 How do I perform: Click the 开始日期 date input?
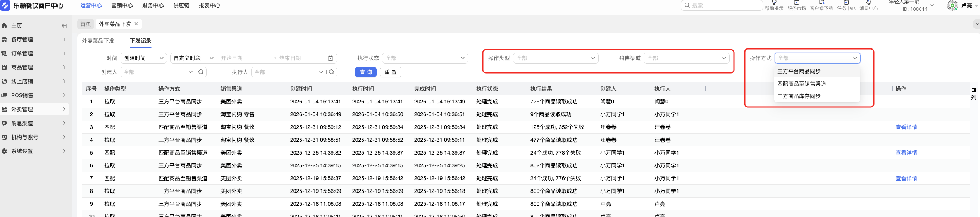click(244, 58)
